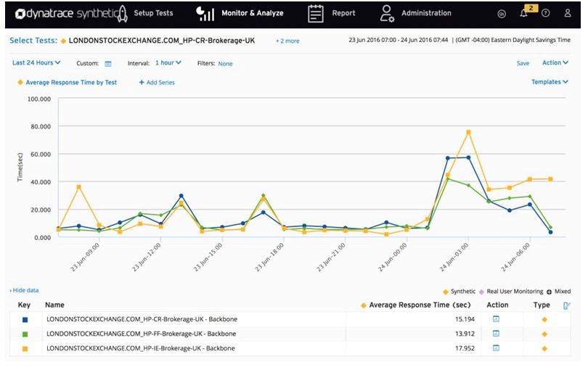Image resolution: width=588 pixels, height=367 pixels.
Task: Open the Report menu
Action: click(x=343, y=13)
